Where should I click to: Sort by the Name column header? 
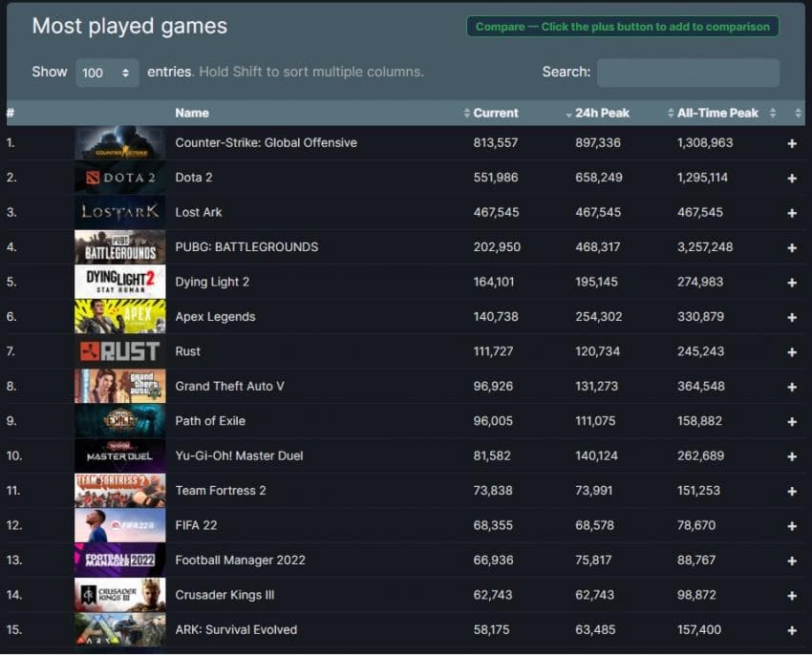(192, 113)
